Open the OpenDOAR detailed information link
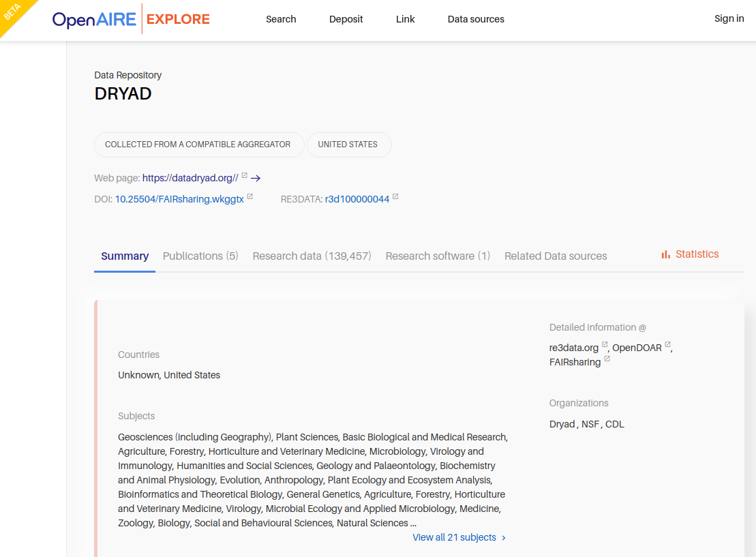756x557 pixels. (x=637, y=348)
